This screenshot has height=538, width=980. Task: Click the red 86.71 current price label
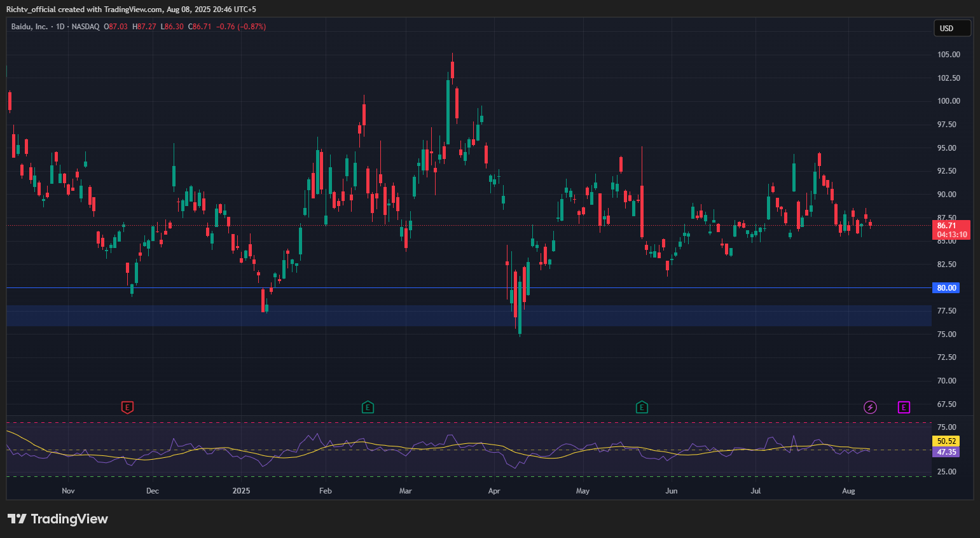(951, 226)
